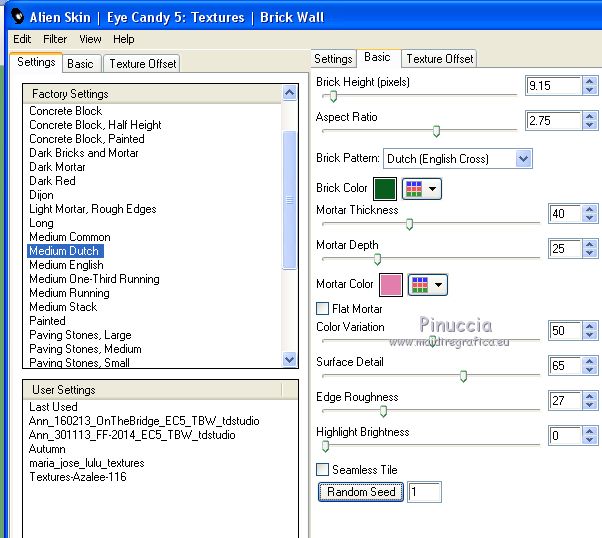Select 'Light Mortar, Rough Edges' preset
This screenshot has height=538, width=602.
[93, 209]
